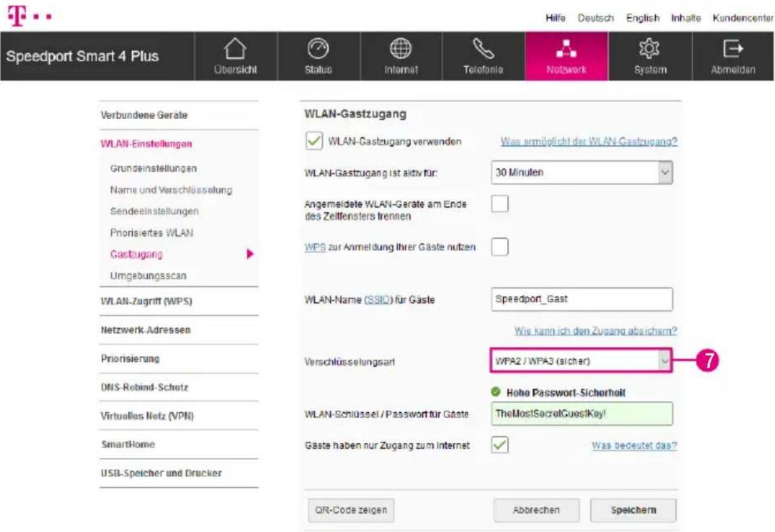This screenshot has height=532, width=775.
Task: Open 'Wie kann ich den Zugang absichern?' link
Action: point(596,330)
